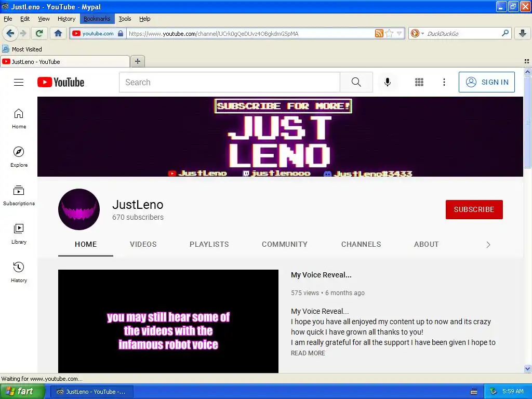Click the keyboard tray icon
Screen dimensions: 532x399
point(474,392)
